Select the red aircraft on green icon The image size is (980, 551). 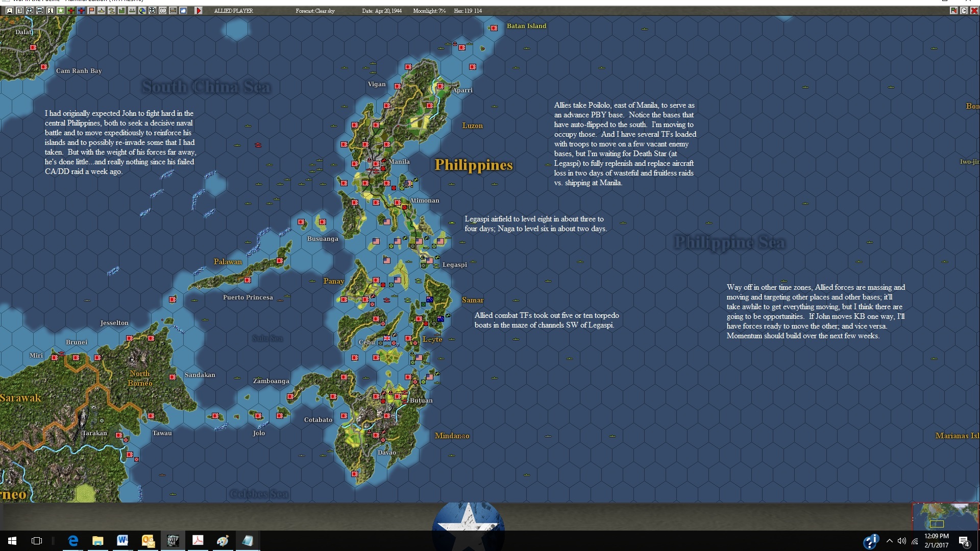click(x=71, y=10)
